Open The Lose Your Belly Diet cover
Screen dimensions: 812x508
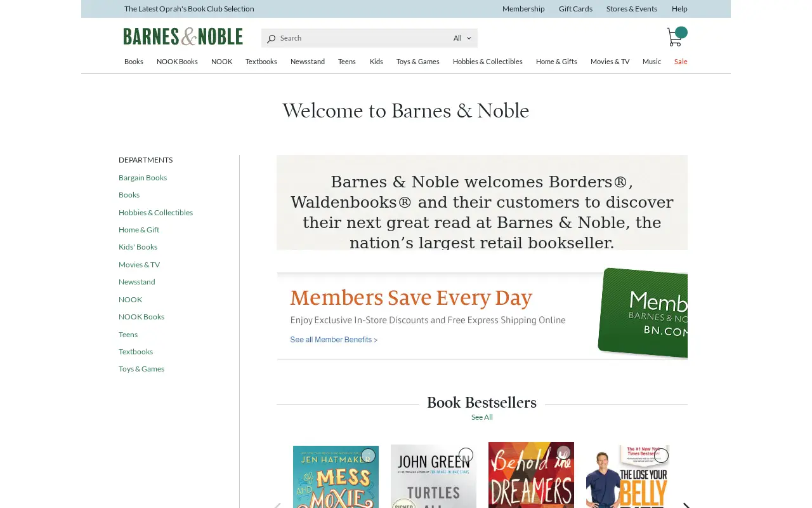point(627,476)
